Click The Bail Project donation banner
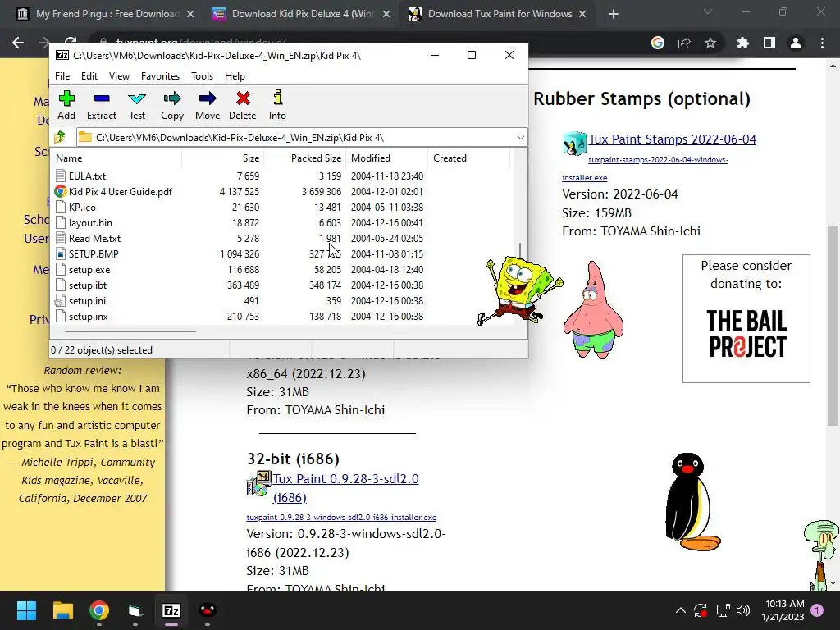This screenshot has height=630, width=840. 746,319
